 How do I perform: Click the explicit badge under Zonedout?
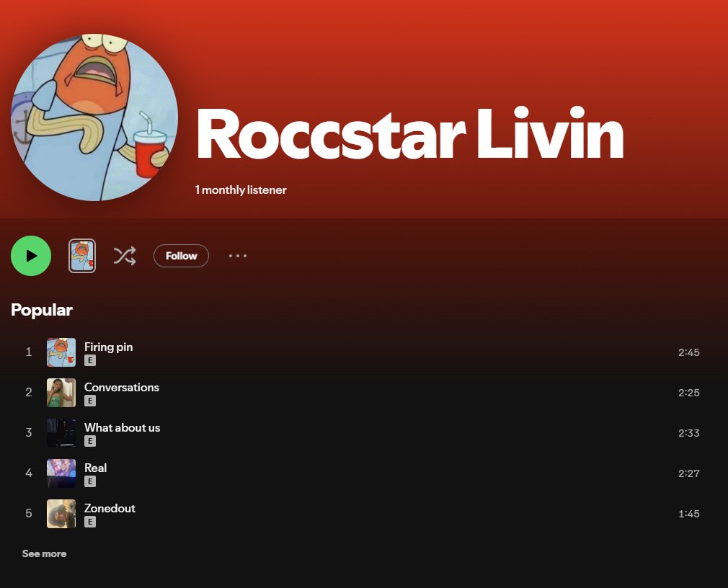coord(90,522)
